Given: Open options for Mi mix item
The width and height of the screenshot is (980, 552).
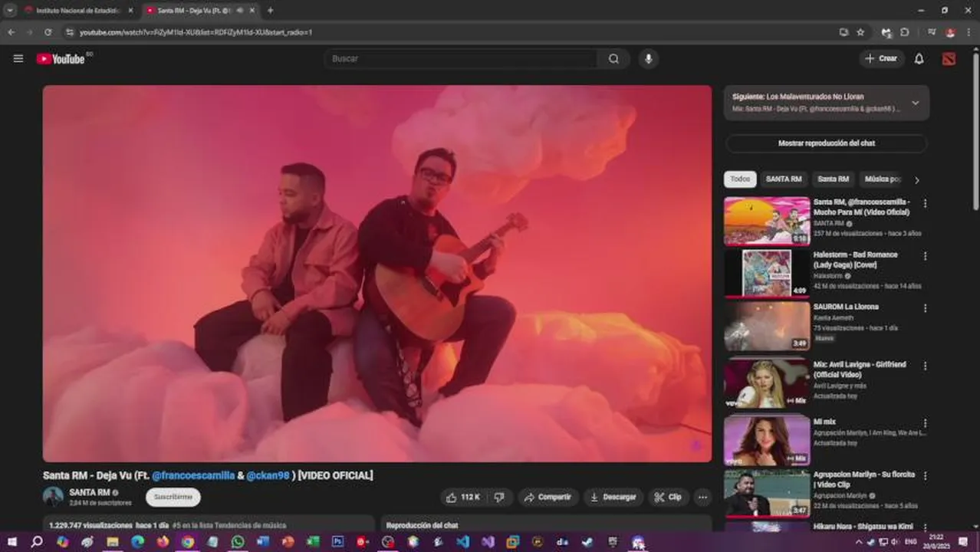Looking at the screenshot, I should (925, 423).
